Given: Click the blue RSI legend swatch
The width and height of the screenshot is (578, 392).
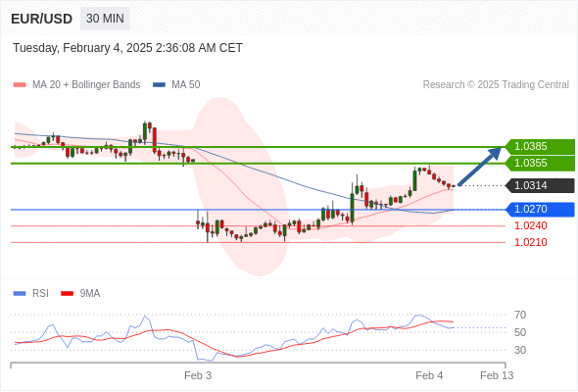Looking at the screenshot, I should coord(20,294).
